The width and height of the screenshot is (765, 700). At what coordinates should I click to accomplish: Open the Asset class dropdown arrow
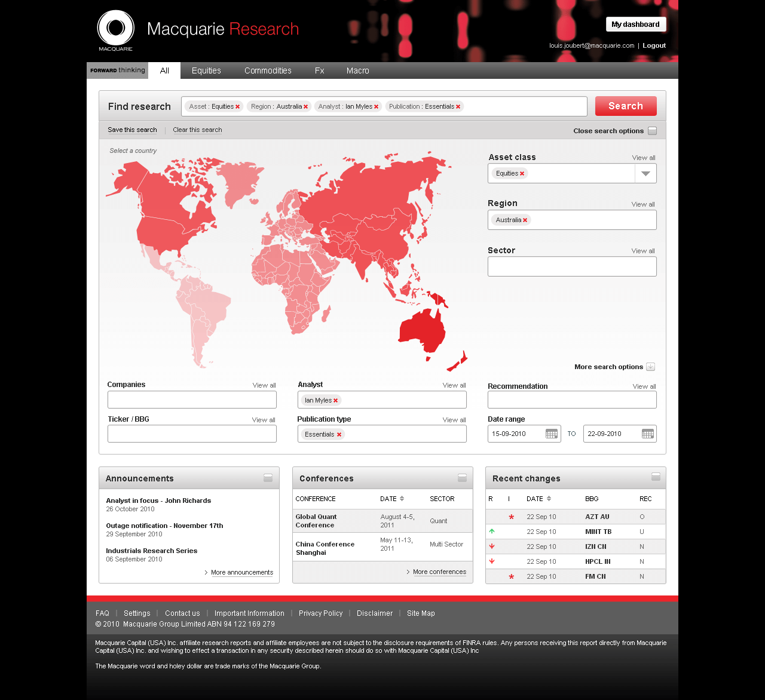(x=645, y=174)
